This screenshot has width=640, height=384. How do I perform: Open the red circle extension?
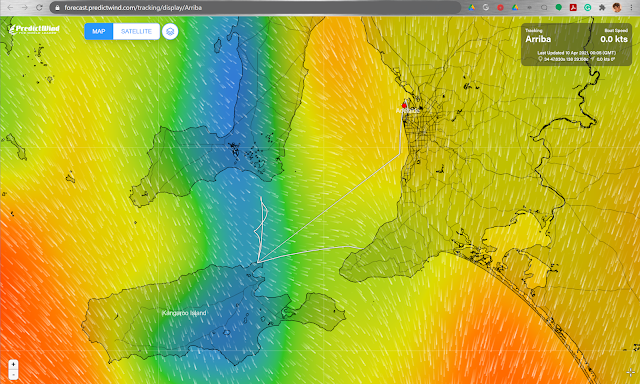click(500, 7)
